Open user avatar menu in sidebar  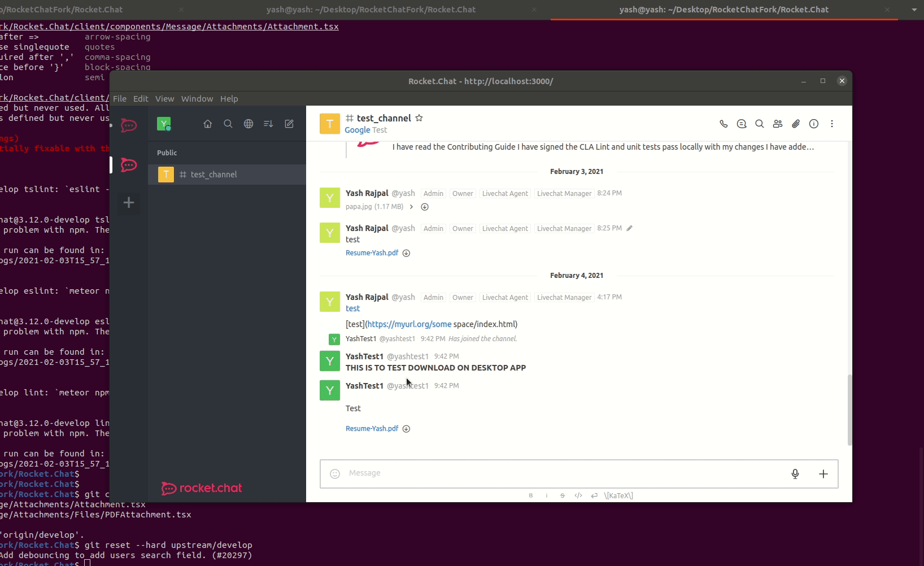tap(164, 124)
